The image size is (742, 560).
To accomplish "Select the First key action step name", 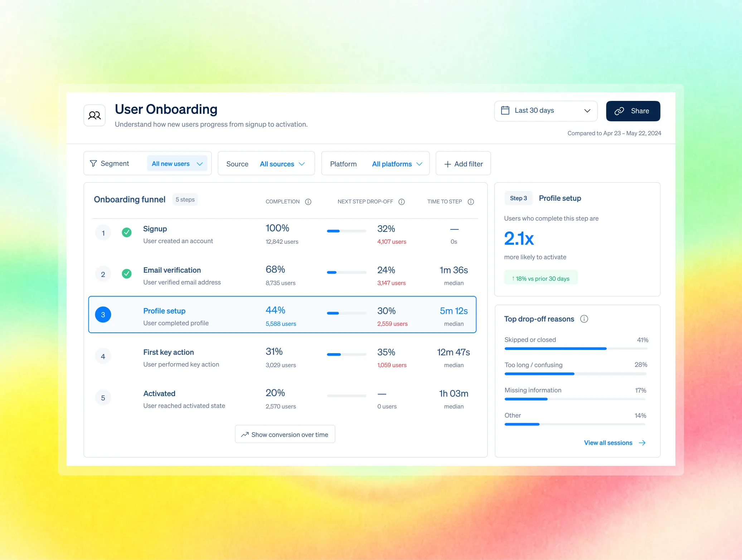I will pos(169,352).
